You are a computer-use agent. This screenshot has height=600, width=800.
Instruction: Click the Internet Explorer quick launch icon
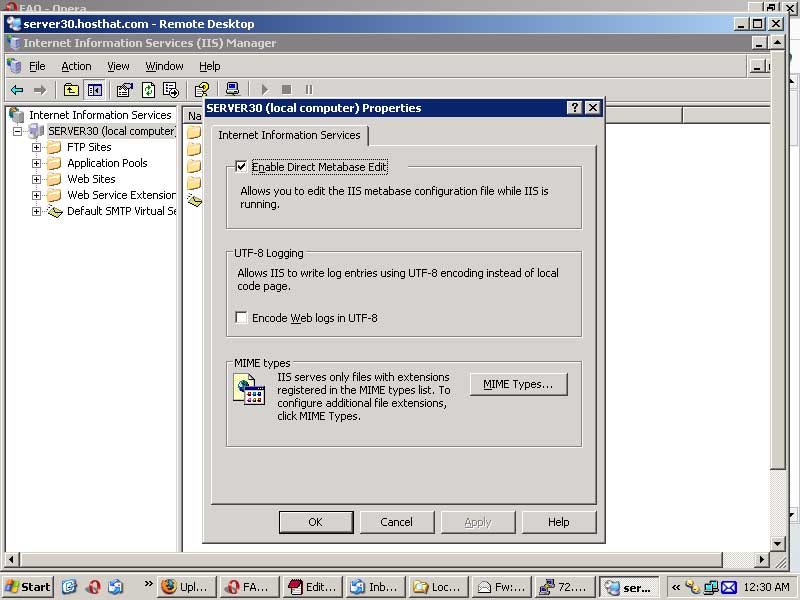pyautogui.click(x=69, y=587)
